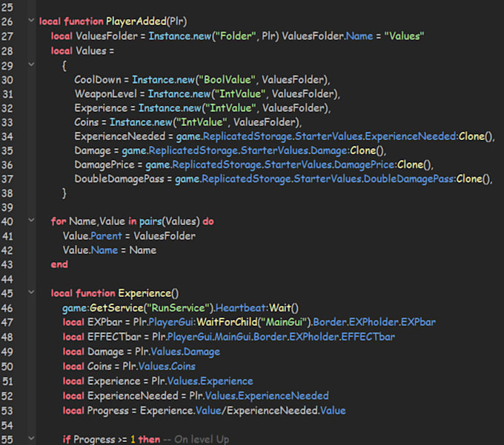The image size is (504, 445).
Task: Click the CoolDown key in Values table
Action: [98, 80]
